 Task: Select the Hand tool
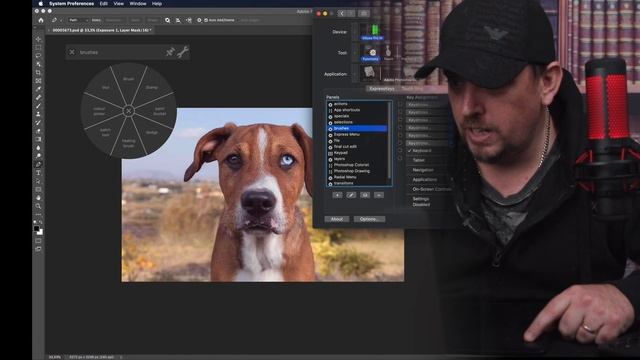click(x=38, y=198)
